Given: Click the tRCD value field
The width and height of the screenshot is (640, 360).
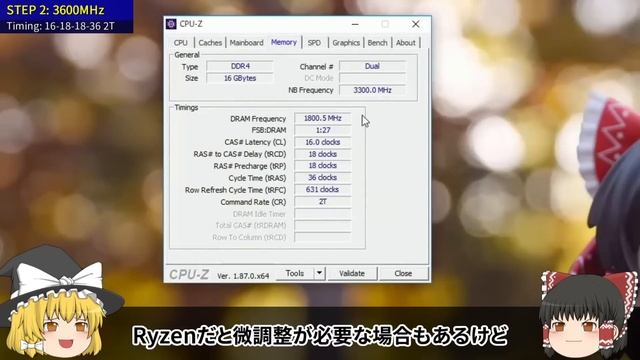Looking at the screenshot, I should click(x=322, y=154).
